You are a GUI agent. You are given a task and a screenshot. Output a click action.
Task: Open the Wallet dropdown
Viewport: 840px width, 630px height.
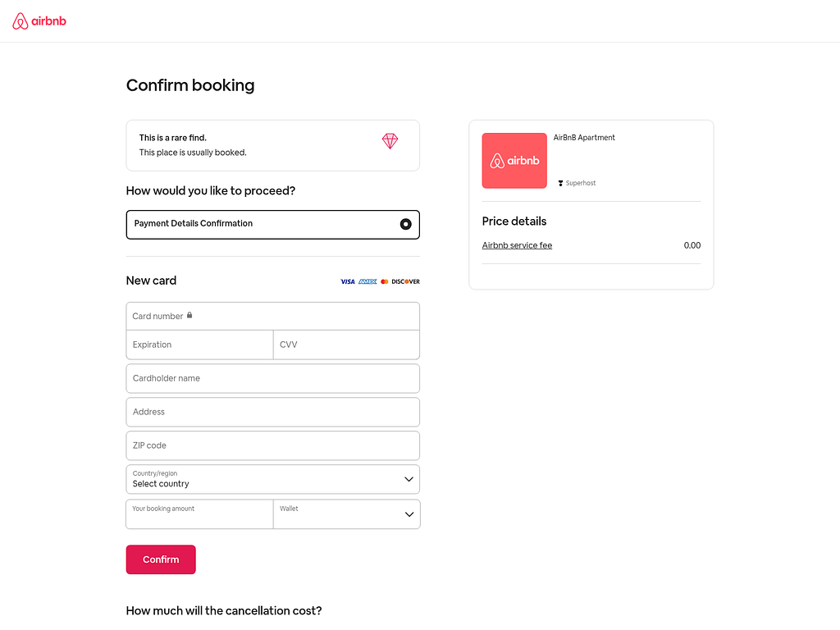pyautogui.click(x=346, y=514)
